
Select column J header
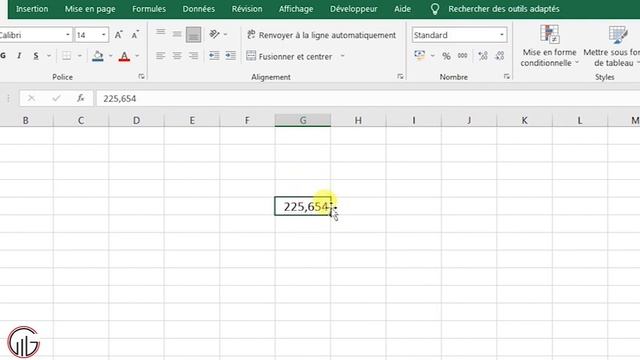(469, 120)
